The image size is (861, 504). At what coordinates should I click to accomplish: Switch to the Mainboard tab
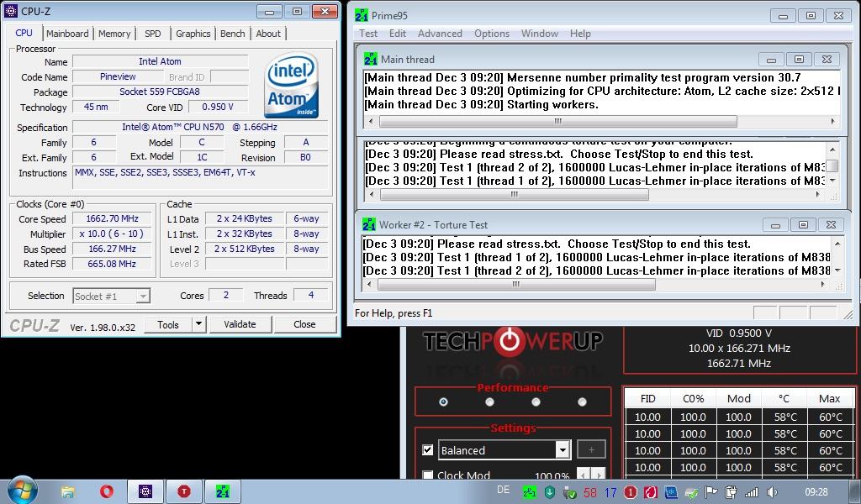point(67,34)
